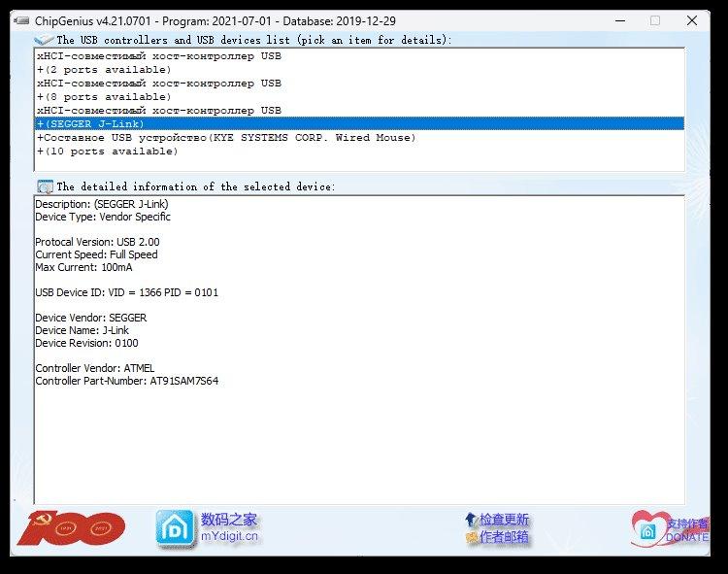Click 作者邮箱 author email link
Image resolution: width=728 pixels, height=574 pixels.
[504, 537]
